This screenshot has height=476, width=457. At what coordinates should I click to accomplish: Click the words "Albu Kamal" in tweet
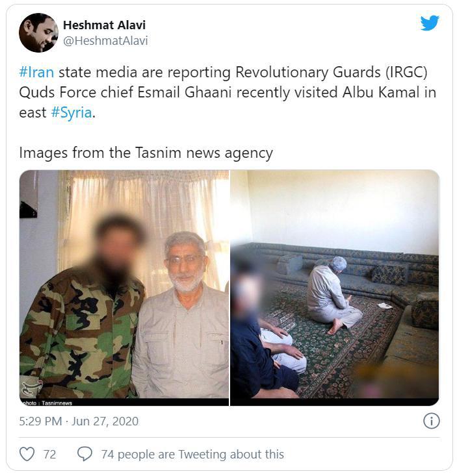381,92
